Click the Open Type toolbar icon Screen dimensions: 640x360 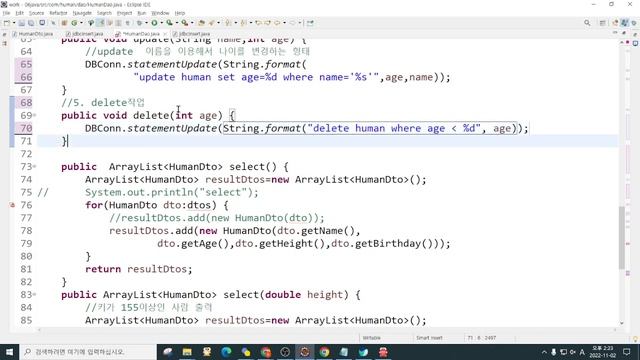point(201,23)
